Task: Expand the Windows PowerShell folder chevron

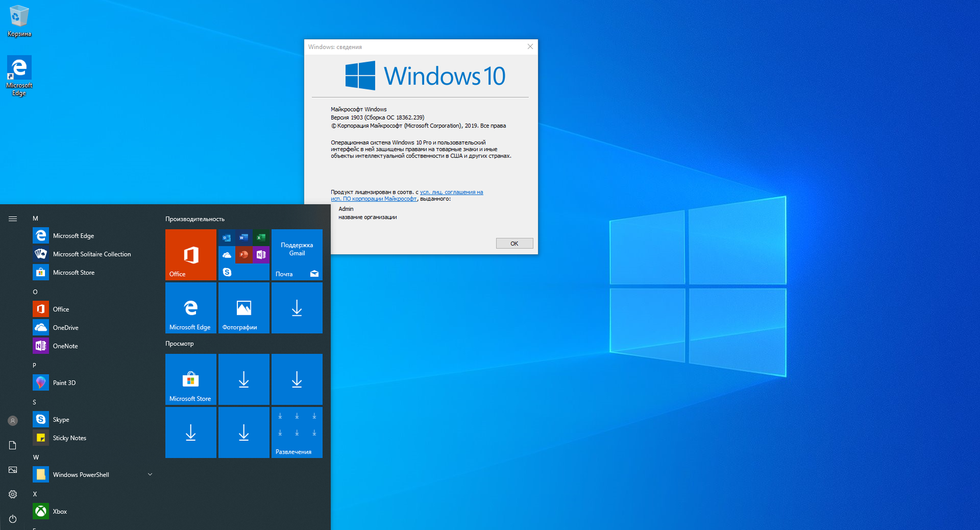Action: coord(150,475)
